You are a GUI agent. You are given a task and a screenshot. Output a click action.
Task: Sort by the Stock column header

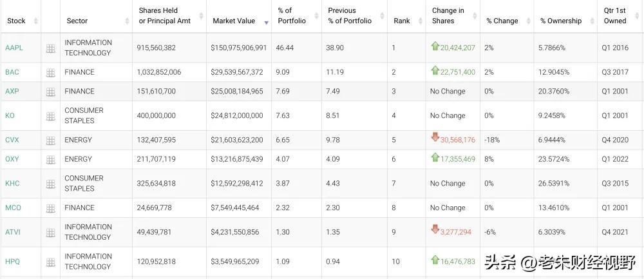coord(17,21)
